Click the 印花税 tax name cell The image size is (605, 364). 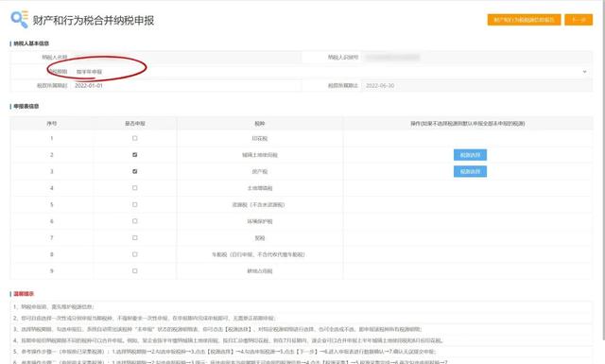pyautogui.click(x=260, y=138)
